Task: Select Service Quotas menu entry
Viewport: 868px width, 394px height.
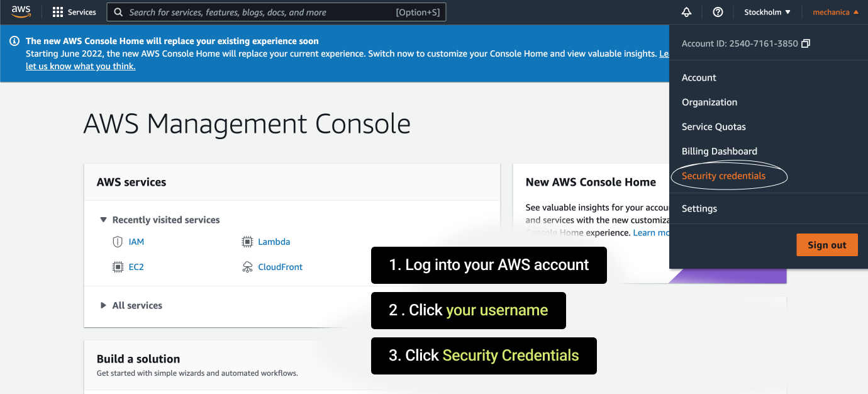Action: (x=714, y=127)
